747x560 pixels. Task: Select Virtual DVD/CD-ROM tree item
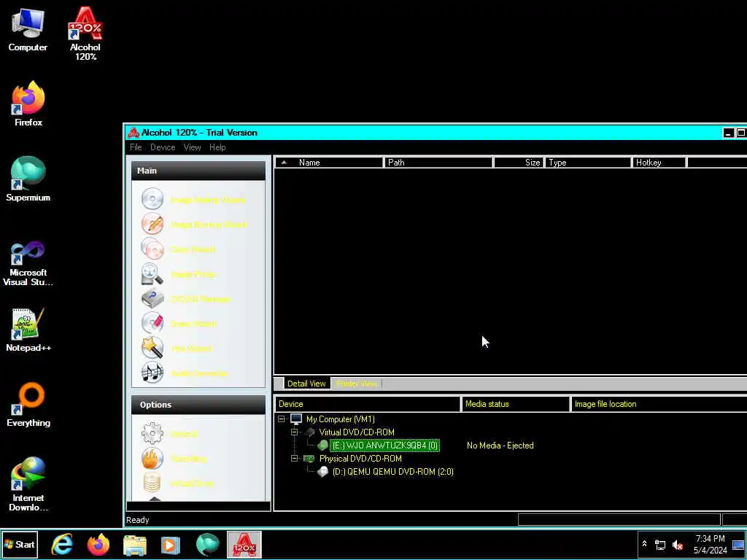tap(357, 432)
